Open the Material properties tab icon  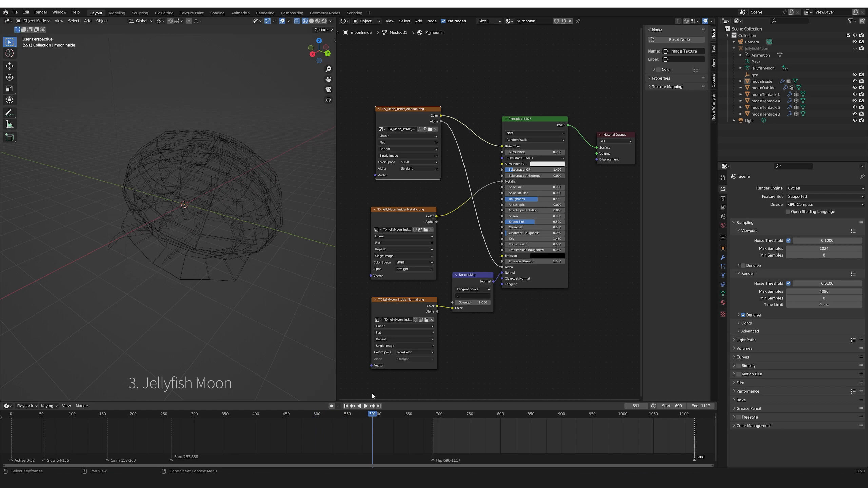pos(723,303)
